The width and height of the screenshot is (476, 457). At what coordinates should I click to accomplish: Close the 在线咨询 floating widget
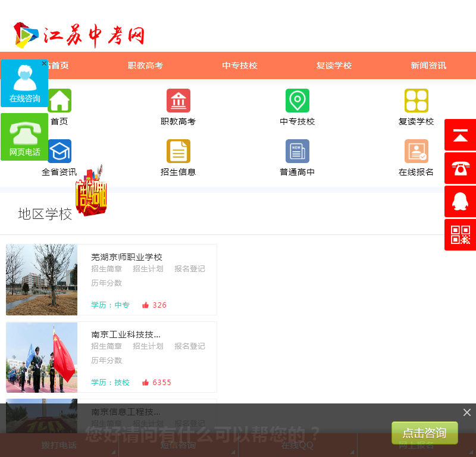coord(44,64)
